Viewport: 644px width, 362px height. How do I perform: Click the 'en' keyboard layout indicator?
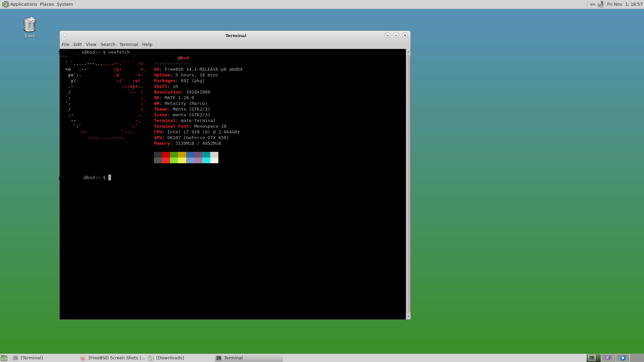pos(593,4)
